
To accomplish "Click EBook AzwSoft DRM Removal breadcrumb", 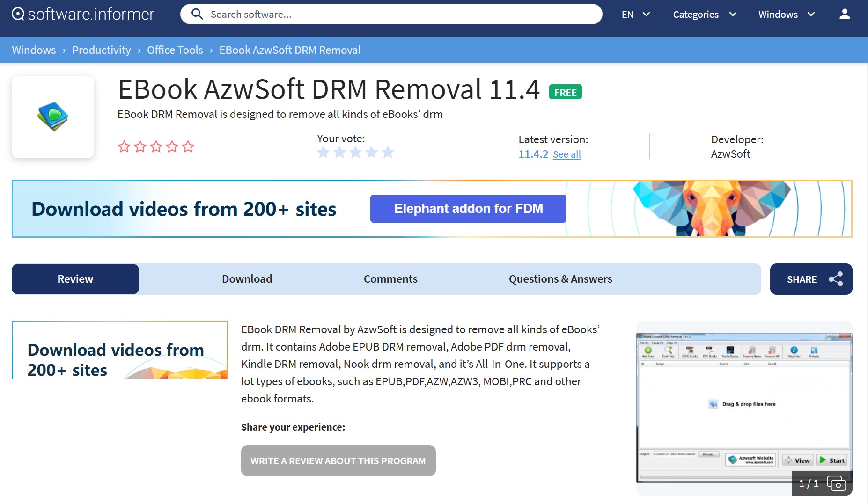I will click(290, 50).
